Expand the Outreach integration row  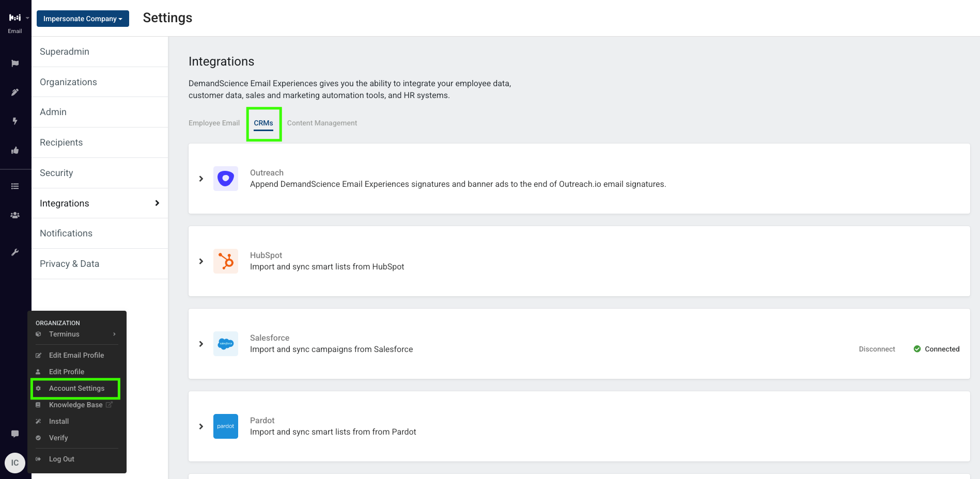[x=201, y=179]
